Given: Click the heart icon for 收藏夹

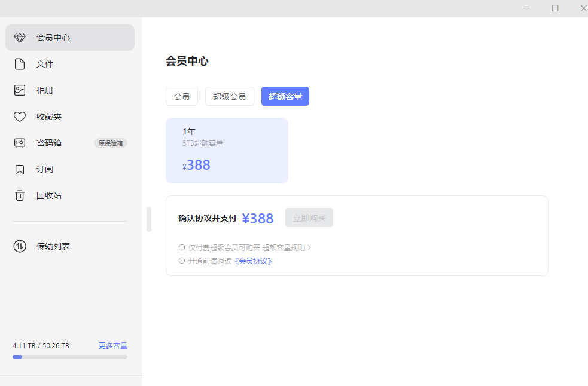Looking at the screenshot, I should point(20,117).
